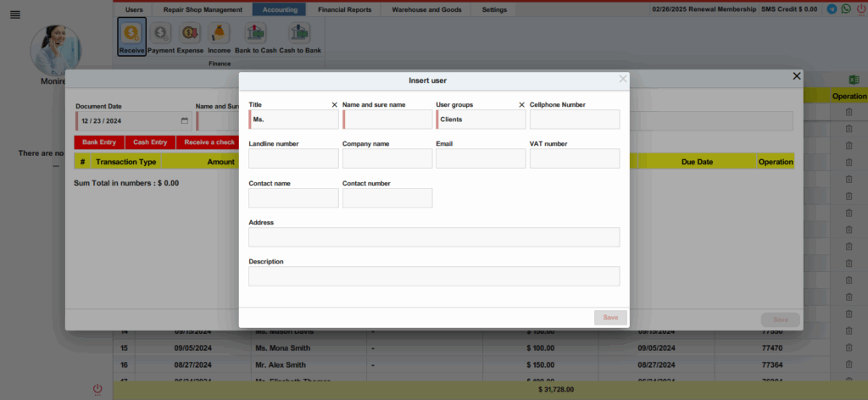
Task: Focus the Name and sure name field in the Insert user dialog
Action: pyautogui.click(x=387, y=119)
